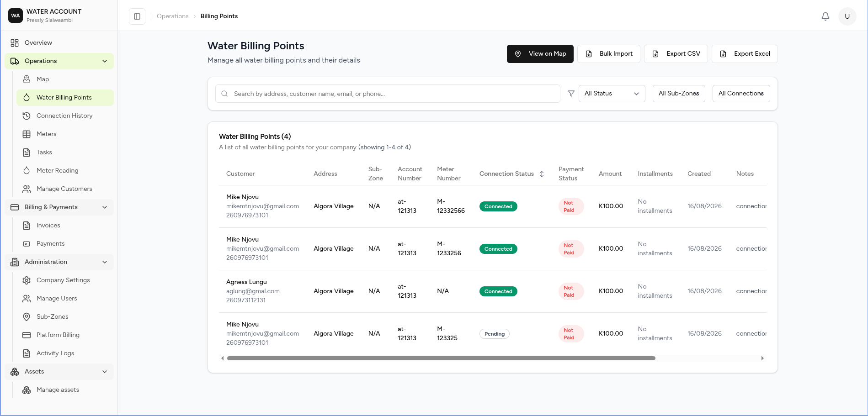The image size is (868, 416).
Task: Collapse the Assets section
Action: [59, 372]
